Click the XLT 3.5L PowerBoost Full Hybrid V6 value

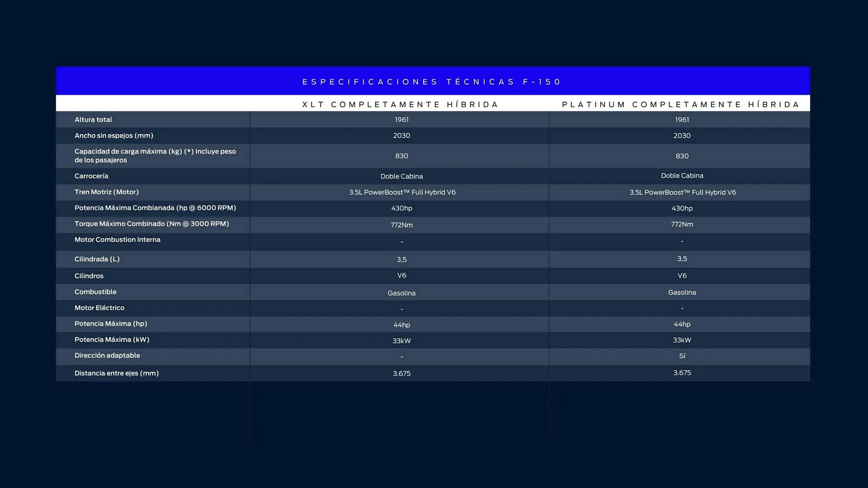pos(402,192)
